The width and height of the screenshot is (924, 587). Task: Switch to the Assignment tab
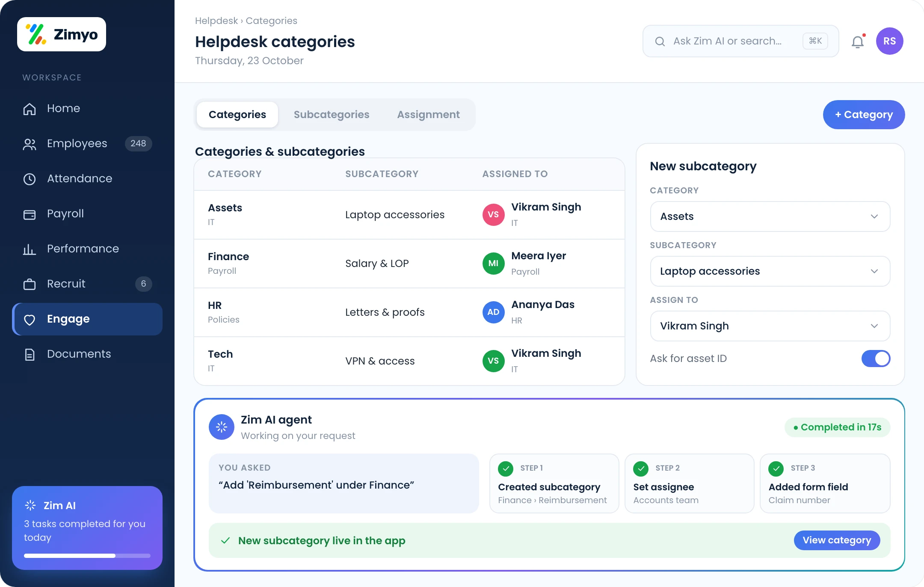click(x=428, y=115)
